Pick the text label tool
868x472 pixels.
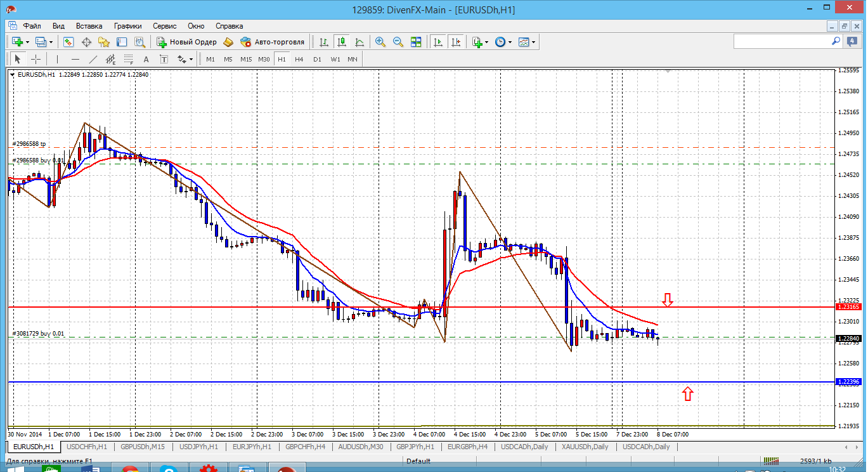[x=146, y=59]
